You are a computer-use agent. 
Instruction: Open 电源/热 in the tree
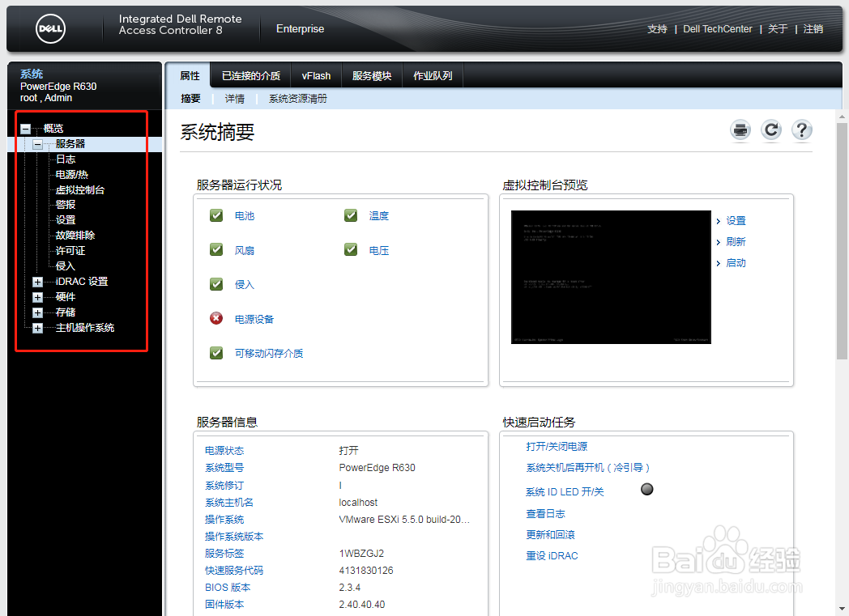72,174
